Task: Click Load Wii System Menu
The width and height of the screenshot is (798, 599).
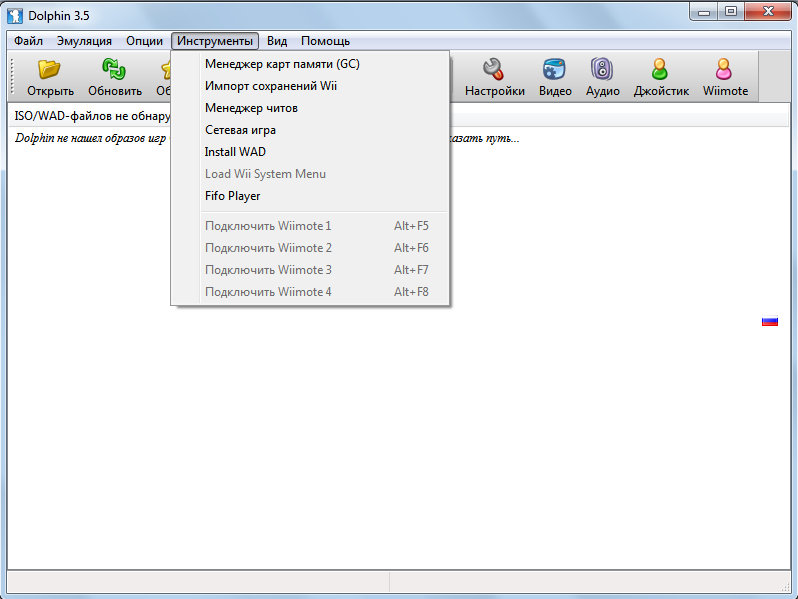Action: (x=310, y=174)
